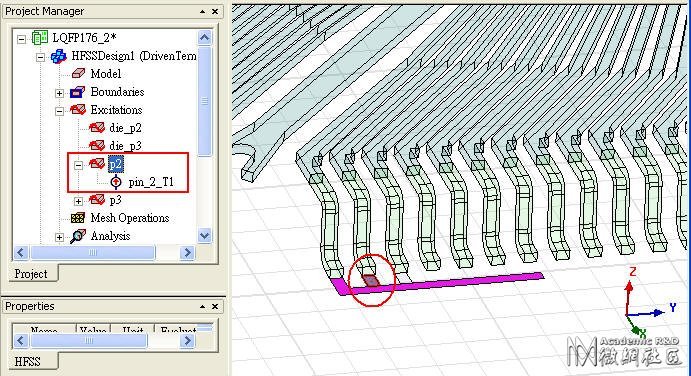Close the Project Manager panel
Image resolution: width=691 pixels, height=376 pixels.
[x=215, y=11]
